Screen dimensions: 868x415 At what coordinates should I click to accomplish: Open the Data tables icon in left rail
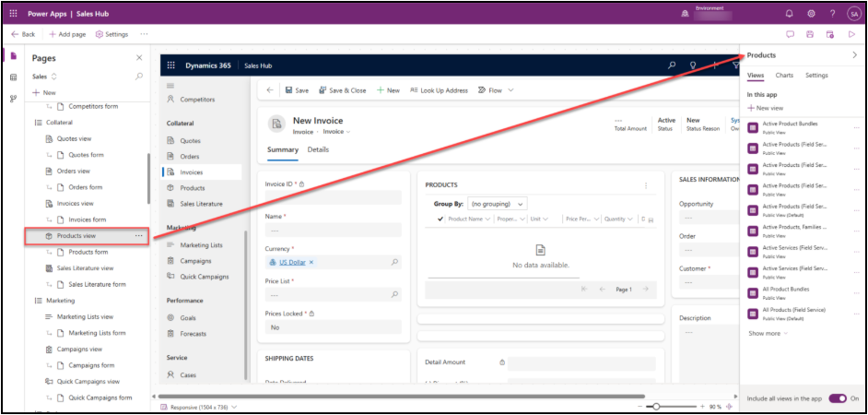(x=13, y=77)
